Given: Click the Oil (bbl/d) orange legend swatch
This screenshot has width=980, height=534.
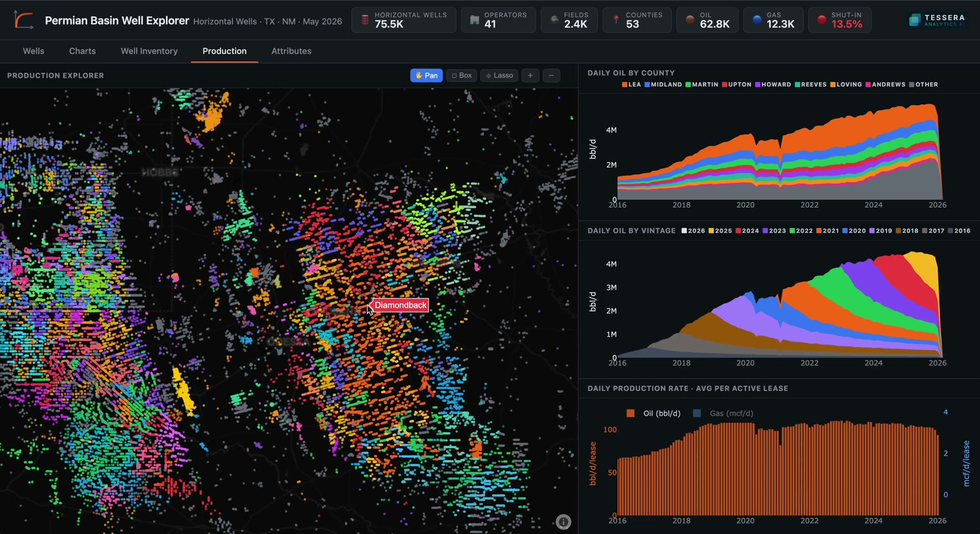Looking at the screenshot, I should 630,413.
